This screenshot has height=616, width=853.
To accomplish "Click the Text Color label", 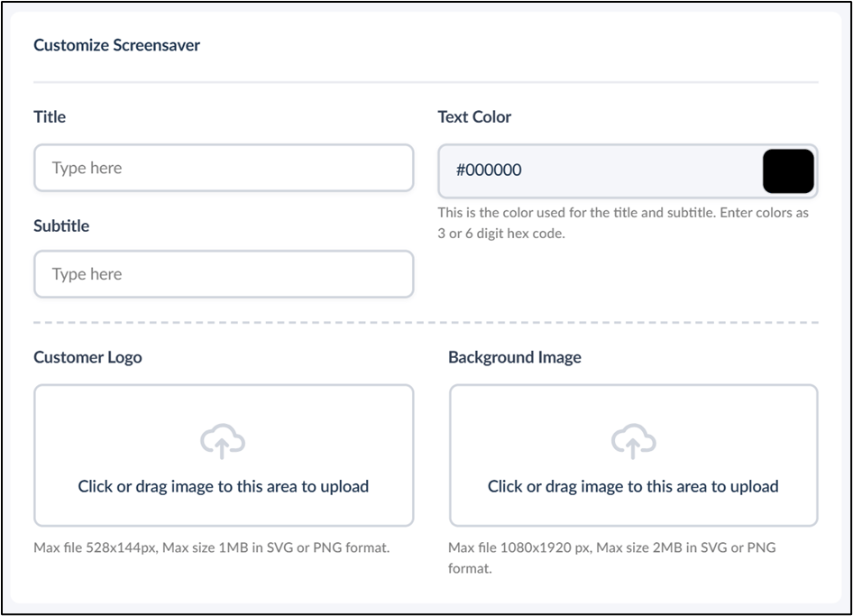I will tap(474, 117).
